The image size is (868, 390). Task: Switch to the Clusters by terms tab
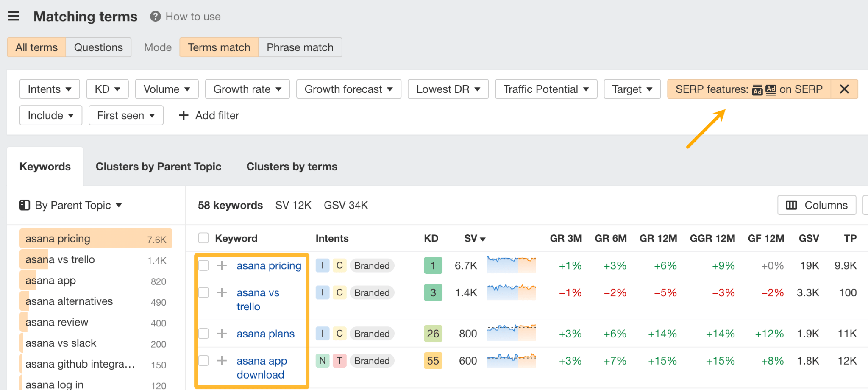[x=291, y=166]
